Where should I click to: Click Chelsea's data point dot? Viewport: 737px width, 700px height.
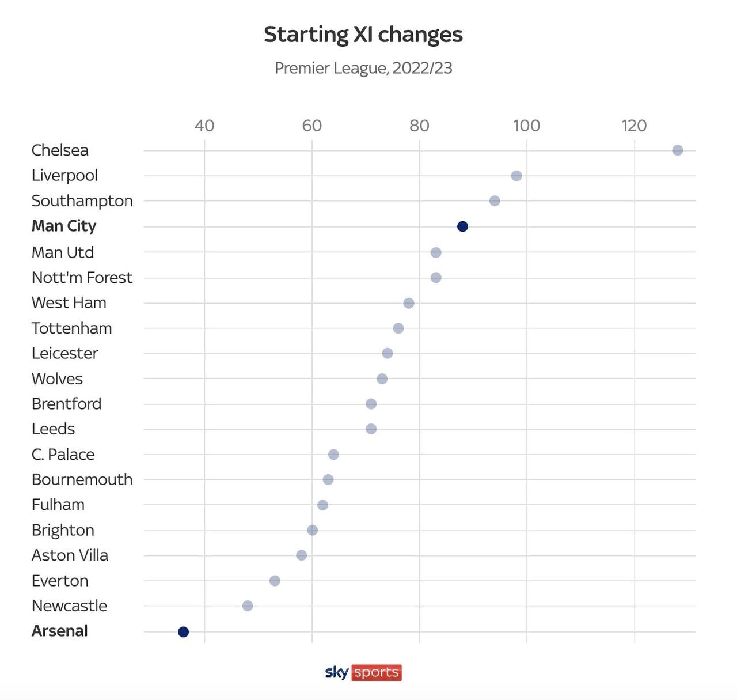click(x=677, y=150)
